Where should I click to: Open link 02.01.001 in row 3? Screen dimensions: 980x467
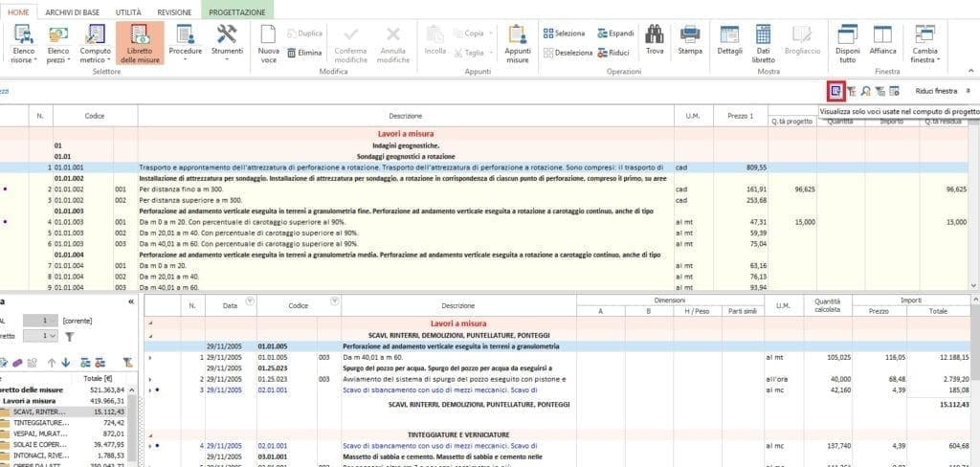(x=273, y=390)
